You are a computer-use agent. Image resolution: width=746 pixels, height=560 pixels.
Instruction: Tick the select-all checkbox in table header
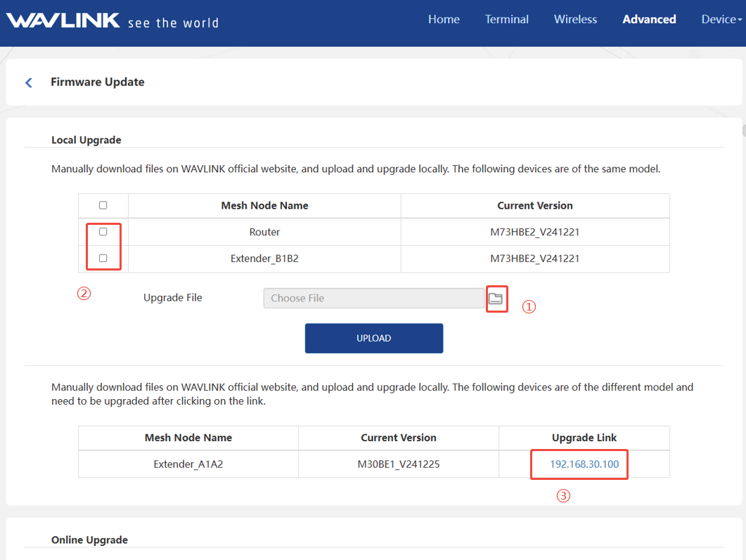103,205
